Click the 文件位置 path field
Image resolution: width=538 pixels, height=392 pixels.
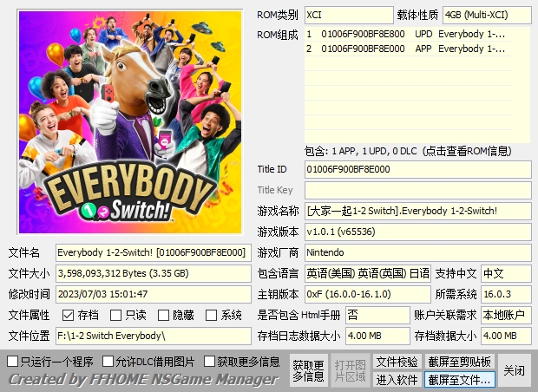point(153,336)
